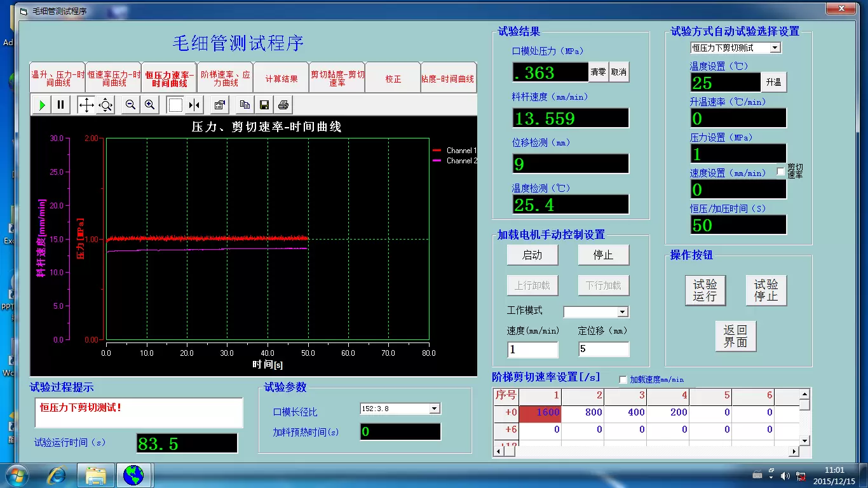868x488 pixels.
Task: Print the chart using the printer icon
Action: click(283, 105)
